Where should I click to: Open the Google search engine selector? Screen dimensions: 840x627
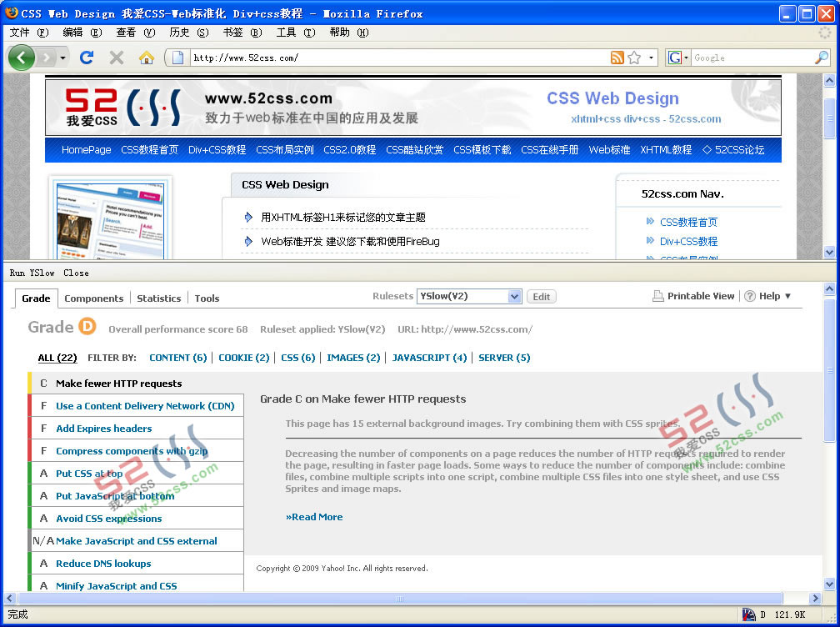click(677, 58)
